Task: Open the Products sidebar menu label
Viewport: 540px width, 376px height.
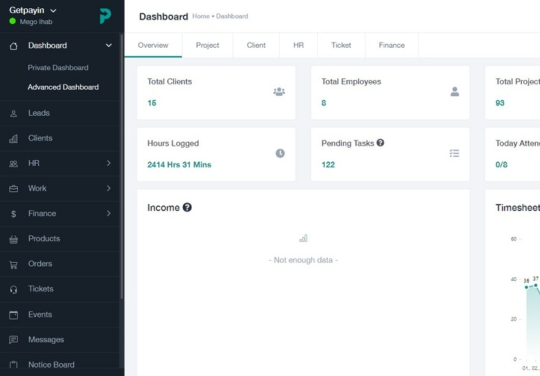Action: pyautogui.click(x=44, y=239)
